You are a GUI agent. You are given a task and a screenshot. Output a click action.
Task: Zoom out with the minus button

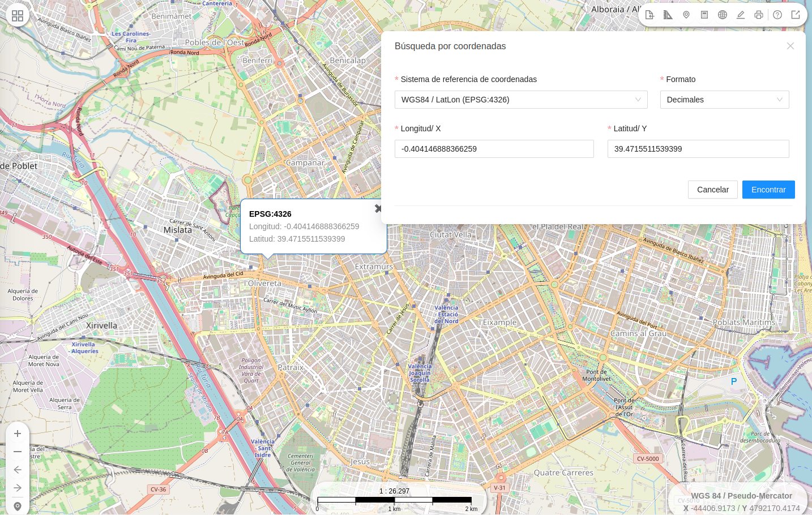point(18,452)
